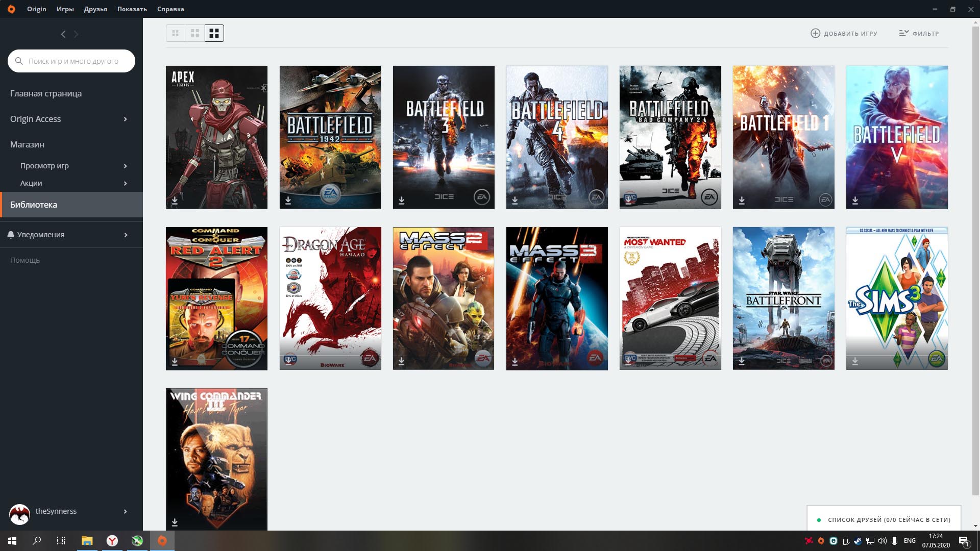Open File Explorer from taskbar
Screen dimensions: 980x551
coord(87,541)
